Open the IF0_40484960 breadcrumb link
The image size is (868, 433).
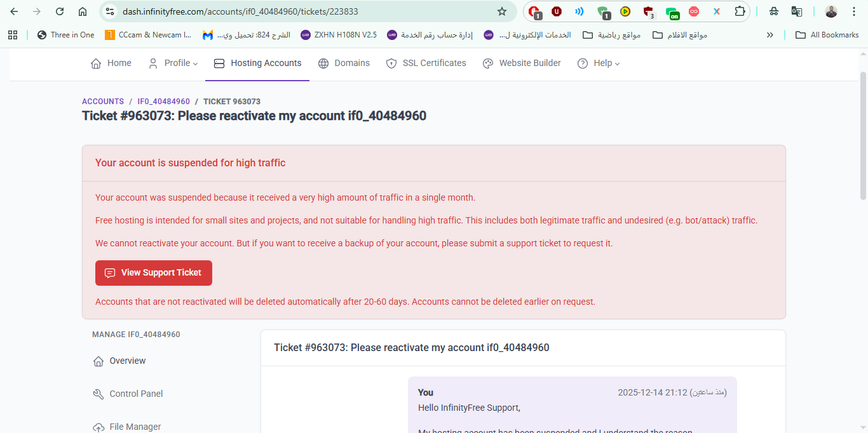[163, 102]
